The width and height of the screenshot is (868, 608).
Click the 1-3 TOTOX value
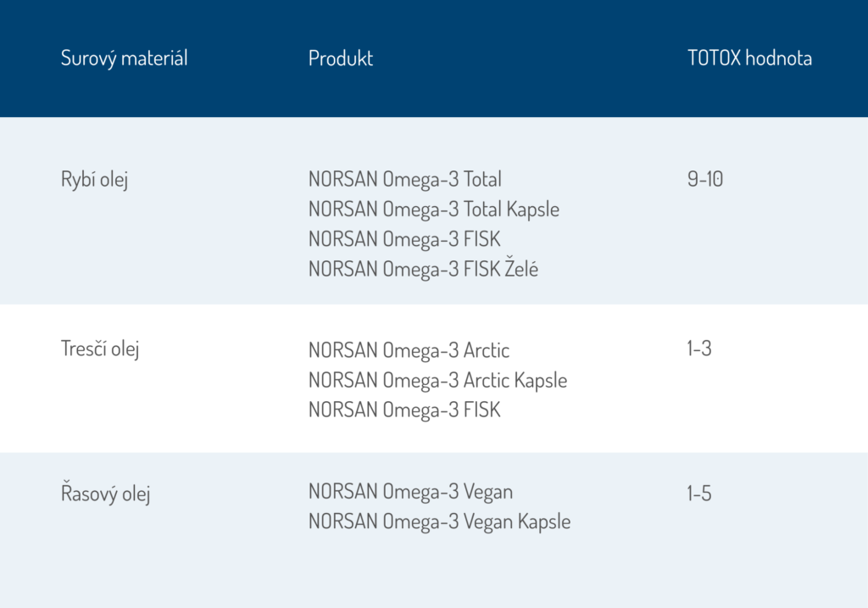[x=699, y=349]
